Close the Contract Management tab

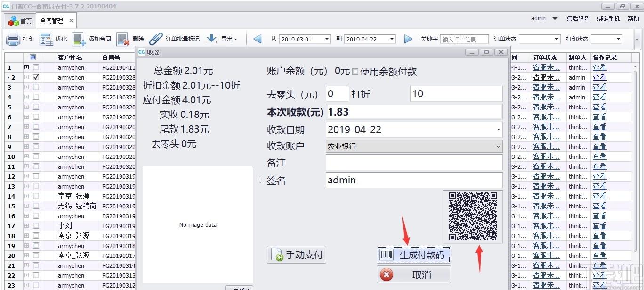[71, 21]
